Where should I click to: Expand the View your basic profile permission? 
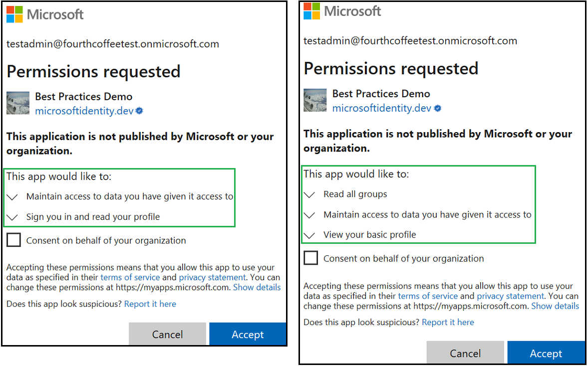pyautogui.click(x=309, y=235)
